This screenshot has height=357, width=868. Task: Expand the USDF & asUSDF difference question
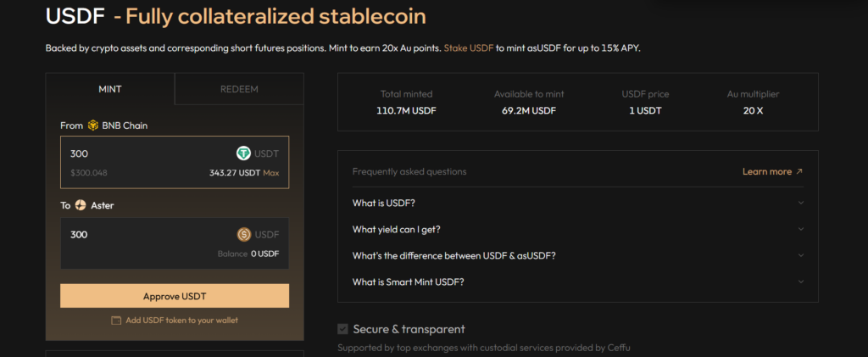(578, 256)
